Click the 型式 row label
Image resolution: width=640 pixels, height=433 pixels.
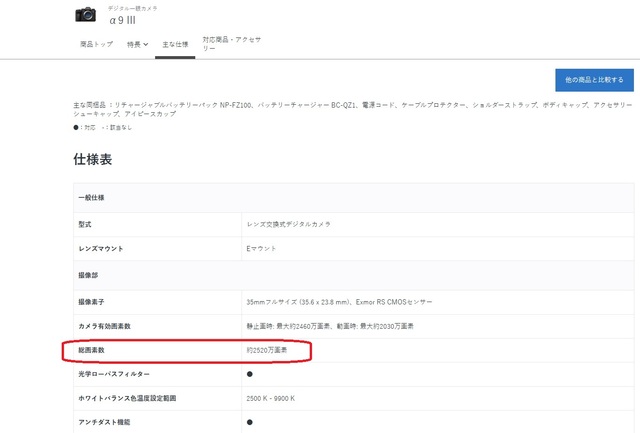pos(85,223)
